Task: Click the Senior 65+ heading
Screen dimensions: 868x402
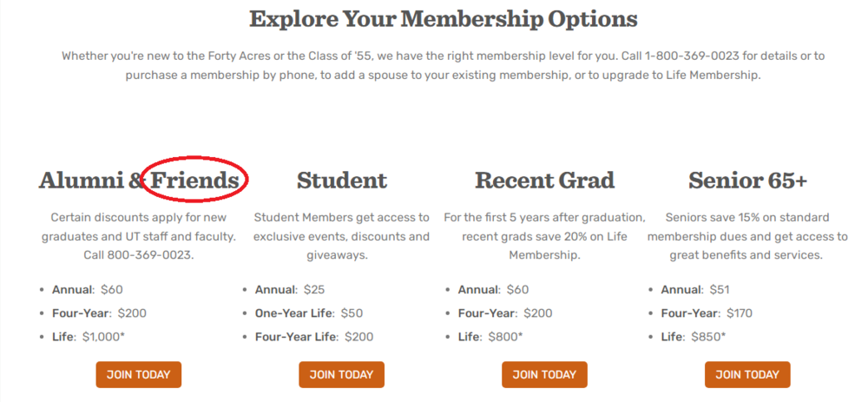Action: [747, 181]
